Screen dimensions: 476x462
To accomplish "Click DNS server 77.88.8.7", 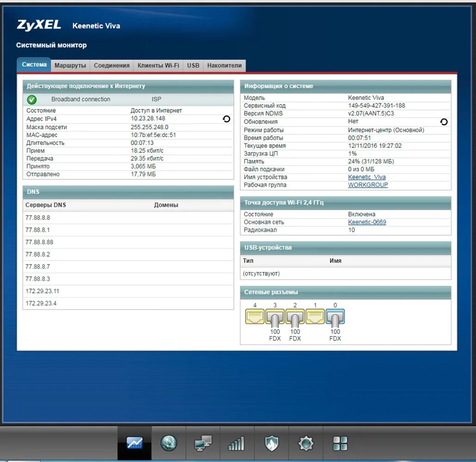I will coord(37,267).
